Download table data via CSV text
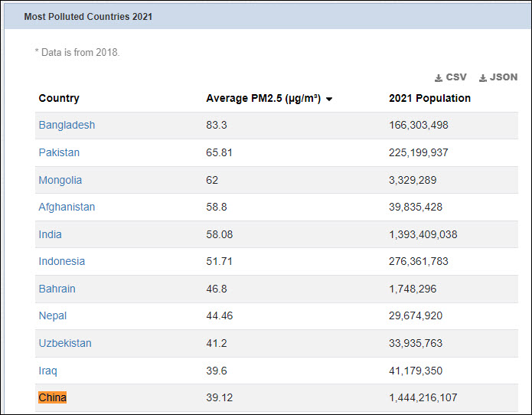This screenshot has width=532, height=415. (456, 77)
